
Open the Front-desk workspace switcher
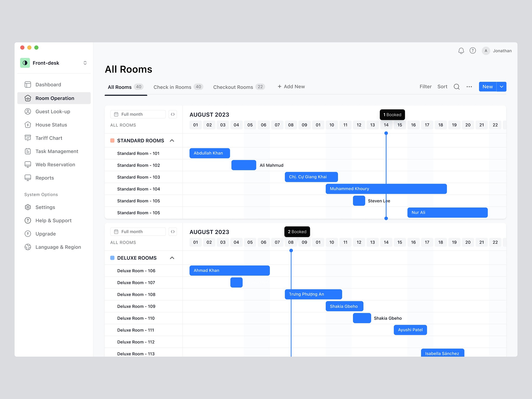[x=85, y=63]
